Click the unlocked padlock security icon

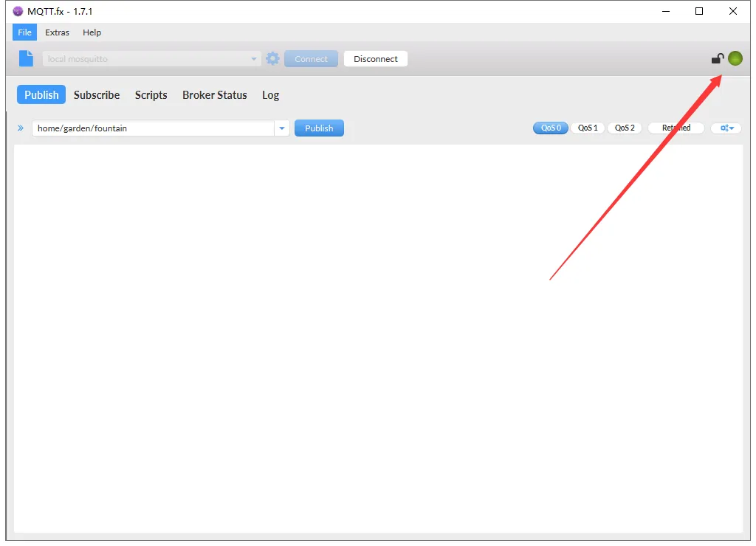(x=717, y=59)
